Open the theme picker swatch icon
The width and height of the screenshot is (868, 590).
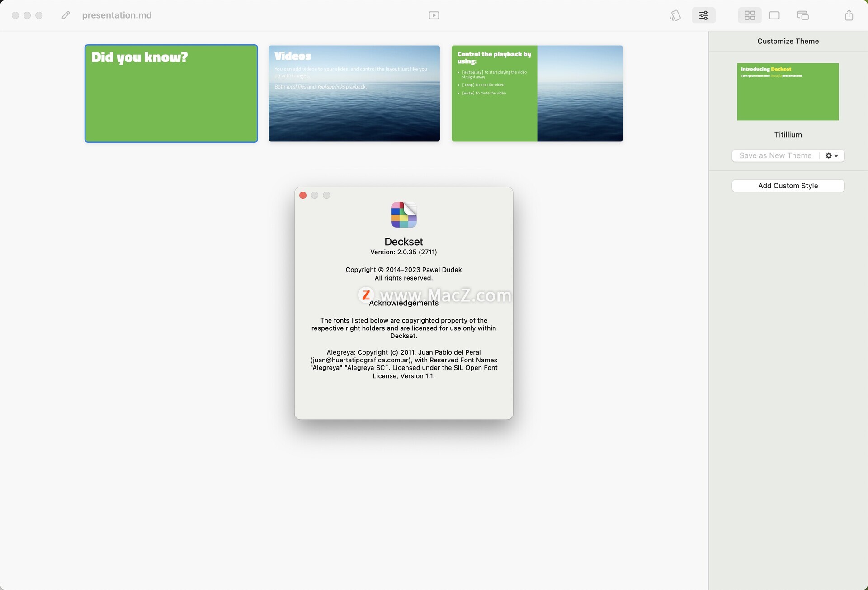pos(675,15)
